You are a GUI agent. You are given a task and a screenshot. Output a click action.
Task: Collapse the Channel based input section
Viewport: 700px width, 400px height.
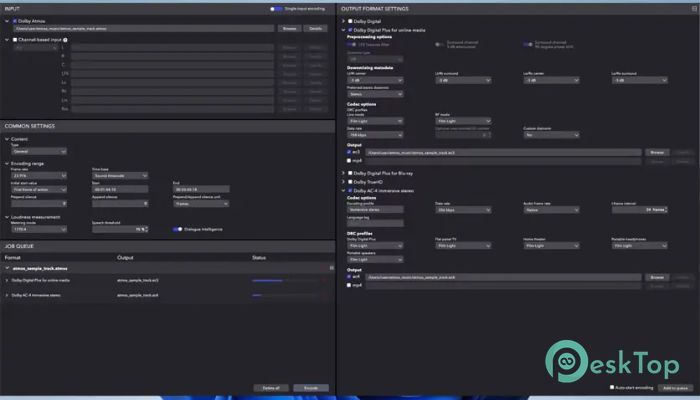click(7, 40)
